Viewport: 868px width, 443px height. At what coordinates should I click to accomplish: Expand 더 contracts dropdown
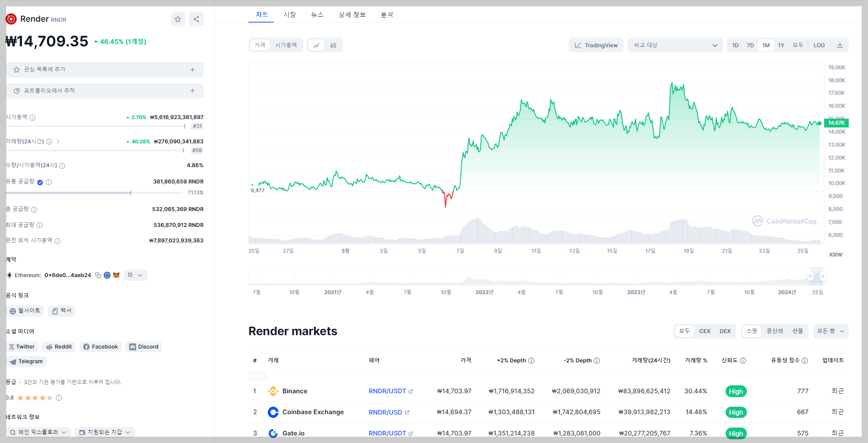(135, 275)
